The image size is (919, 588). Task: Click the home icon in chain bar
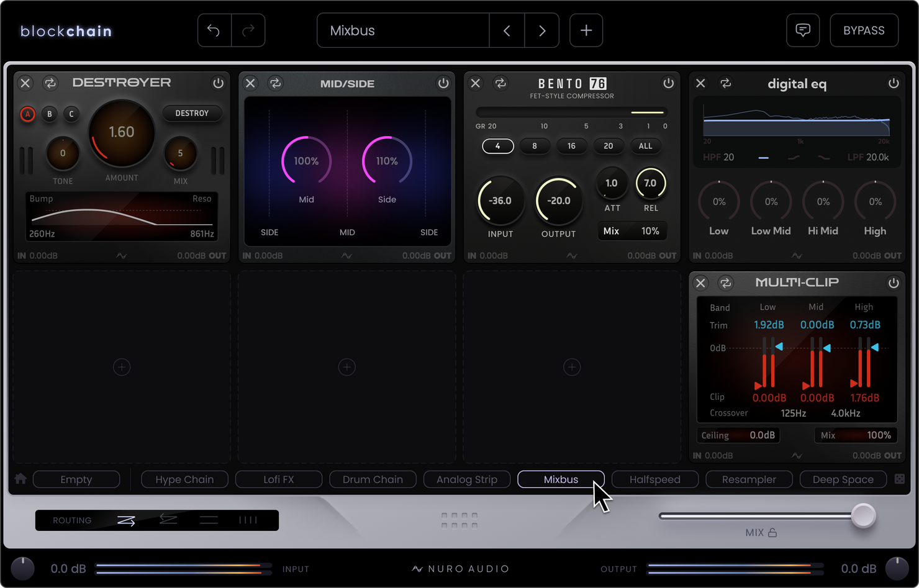coord(20,479)
